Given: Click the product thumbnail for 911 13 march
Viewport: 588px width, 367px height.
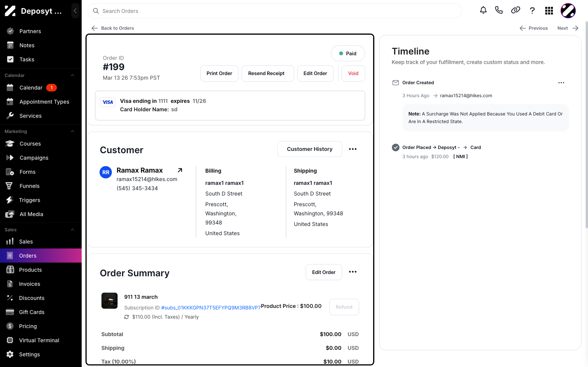Looking at the screenshot, I should (x=110, y=301).
